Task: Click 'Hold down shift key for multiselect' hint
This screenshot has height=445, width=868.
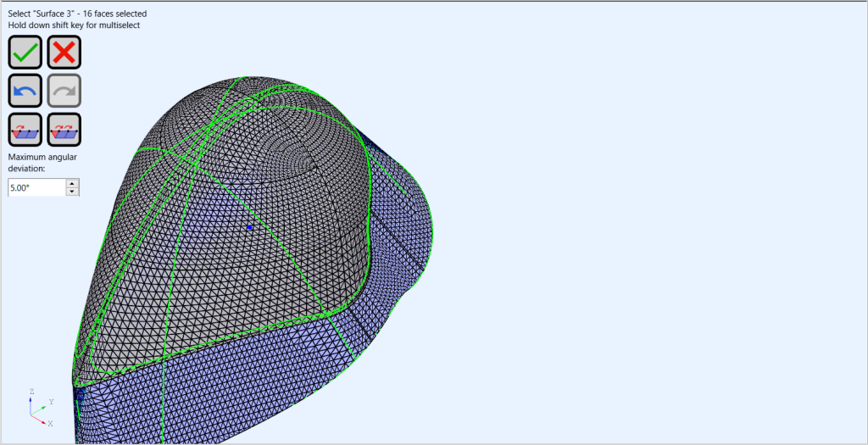Action: pos(74,25)
